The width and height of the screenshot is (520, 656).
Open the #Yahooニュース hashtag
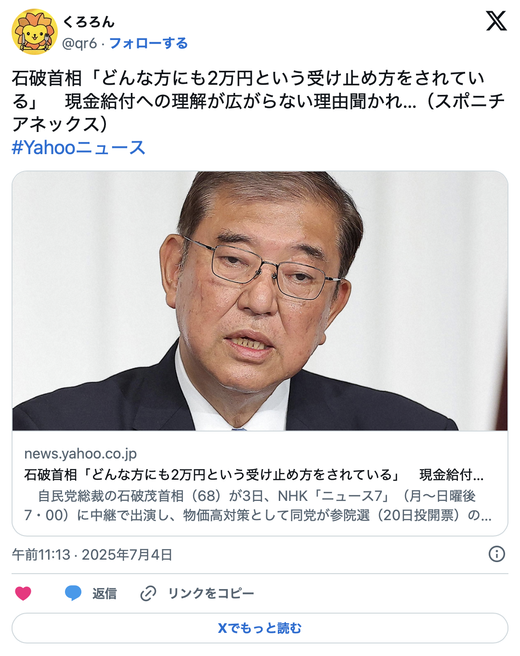78,147
